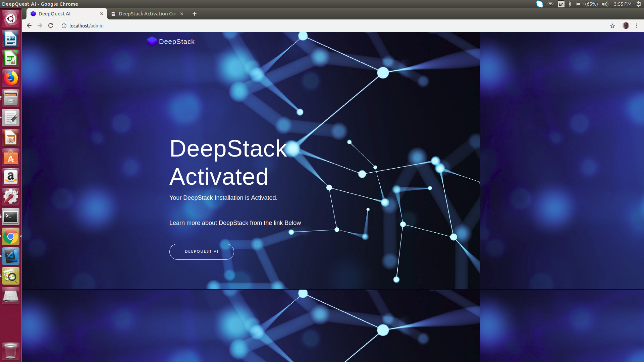This screenshot has height=362, width=644.
Task: Open the Trash from the dock
Action: tap(11, 351)
